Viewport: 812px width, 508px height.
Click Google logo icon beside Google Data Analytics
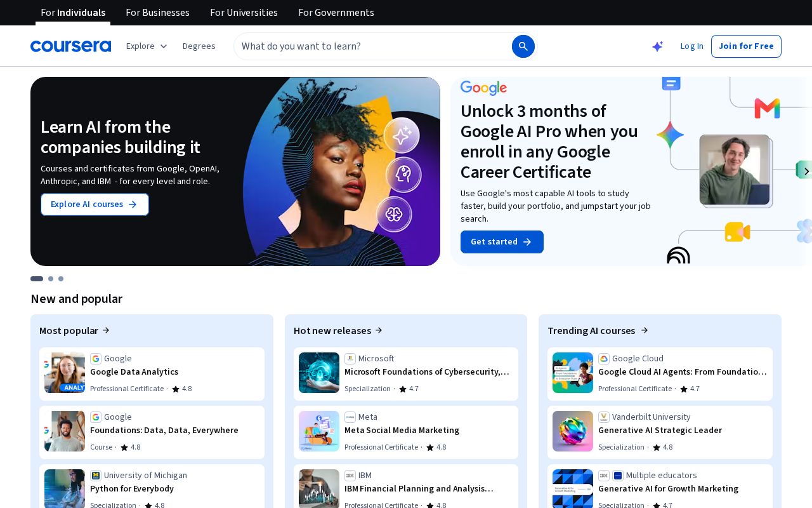96,359
